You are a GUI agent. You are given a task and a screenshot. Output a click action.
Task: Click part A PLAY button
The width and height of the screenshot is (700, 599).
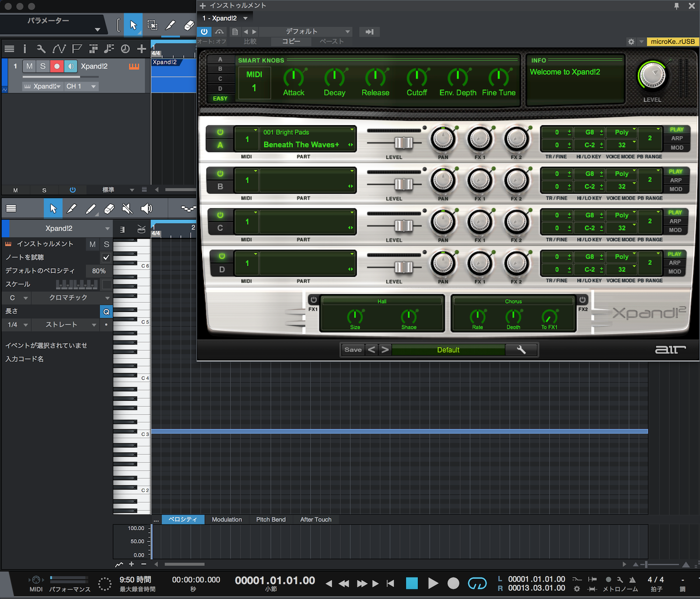[x=676, y=130]
